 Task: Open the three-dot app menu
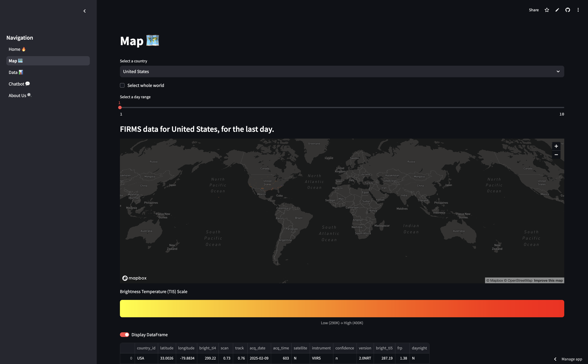(578, 10)
